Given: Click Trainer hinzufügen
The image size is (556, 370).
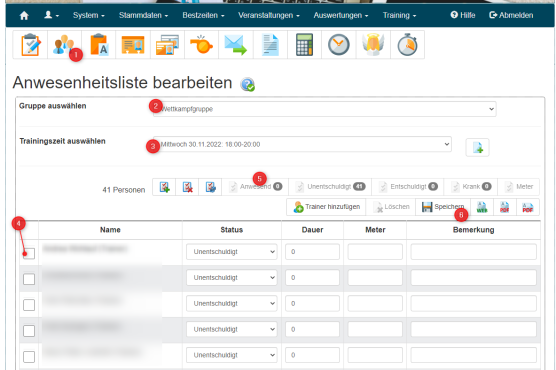Looking at the screenshot, I should click(x=326, y=207).
